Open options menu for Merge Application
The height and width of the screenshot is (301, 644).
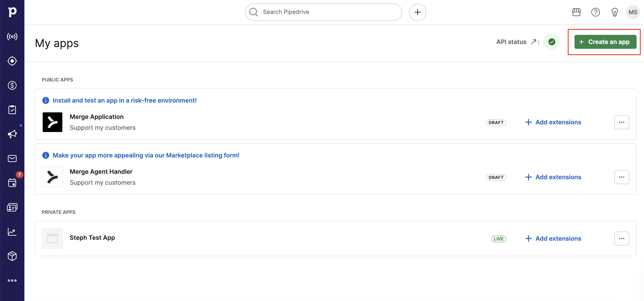click(x=622, y=122)
